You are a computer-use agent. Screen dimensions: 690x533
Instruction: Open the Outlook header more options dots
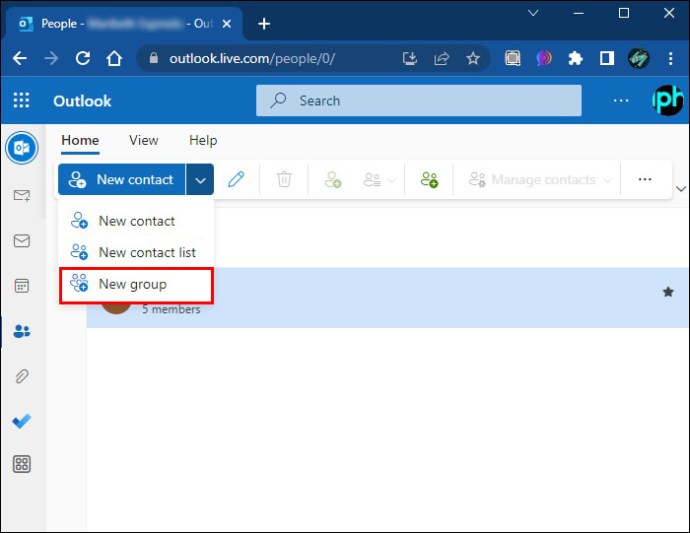click(x=621, y=101)
